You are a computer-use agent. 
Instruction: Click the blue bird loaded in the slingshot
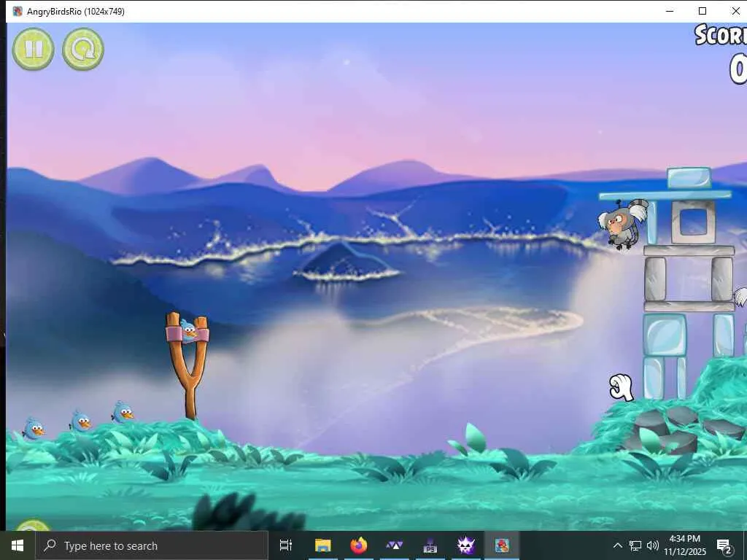point(188,330)
